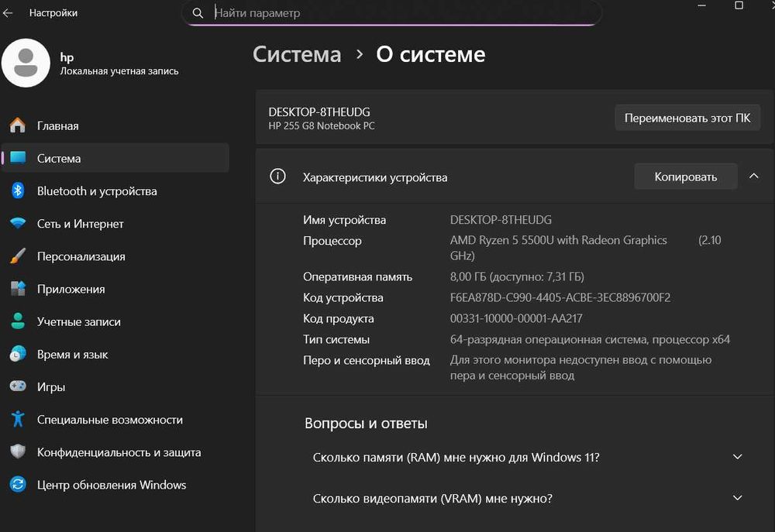Click the Apps icon in sidebar
This screenshot has width=775, height=532.
pos(18,289)
